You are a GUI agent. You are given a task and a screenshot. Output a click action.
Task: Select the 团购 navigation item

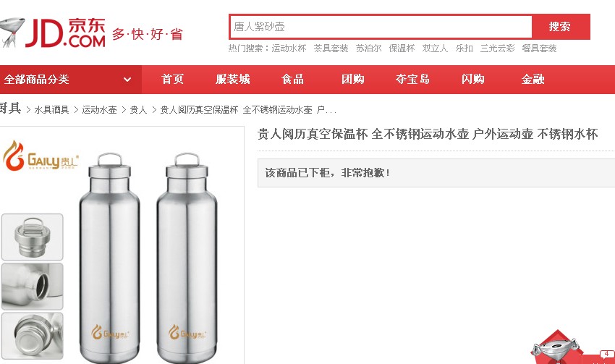pyautogui.click(x=352, y=79)
